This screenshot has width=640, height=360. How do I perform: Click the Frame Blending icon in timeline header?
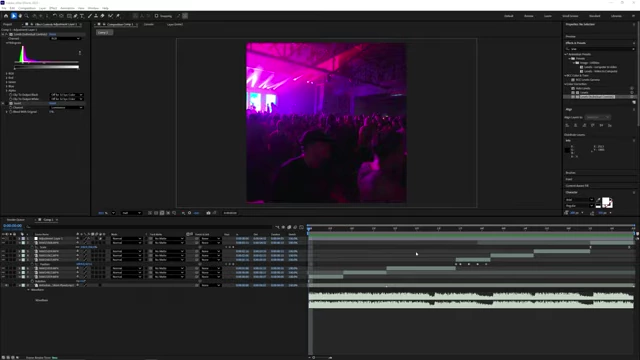click(x=289, y=227)
